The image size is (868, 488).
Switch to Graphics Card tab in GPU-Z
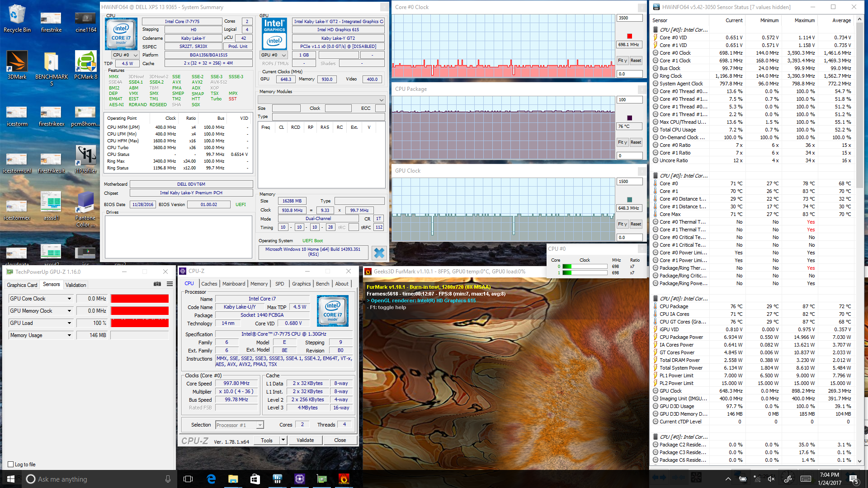22,285
